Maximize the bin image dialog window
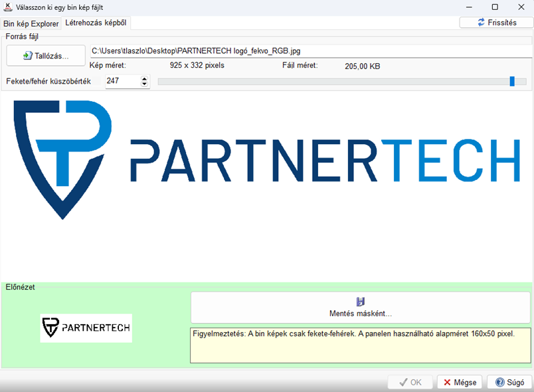 tap(495, 7)
